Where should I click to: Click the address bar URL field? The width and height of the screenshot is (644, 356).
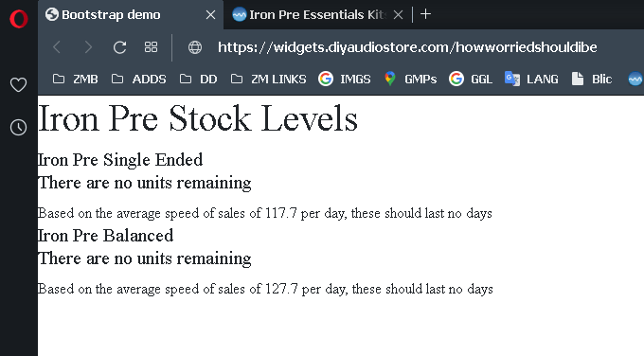[407, 47]
